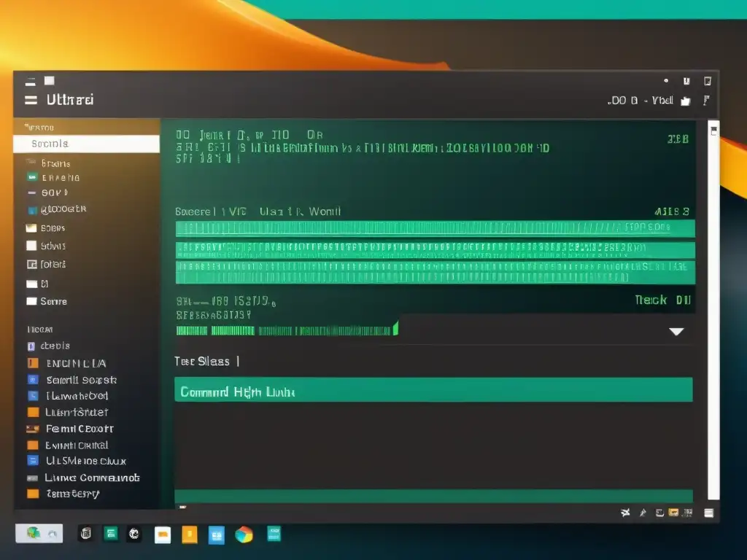Select the terminal icon beside Linux Commands
747x560 pixels.
click(x=31, y=478)
